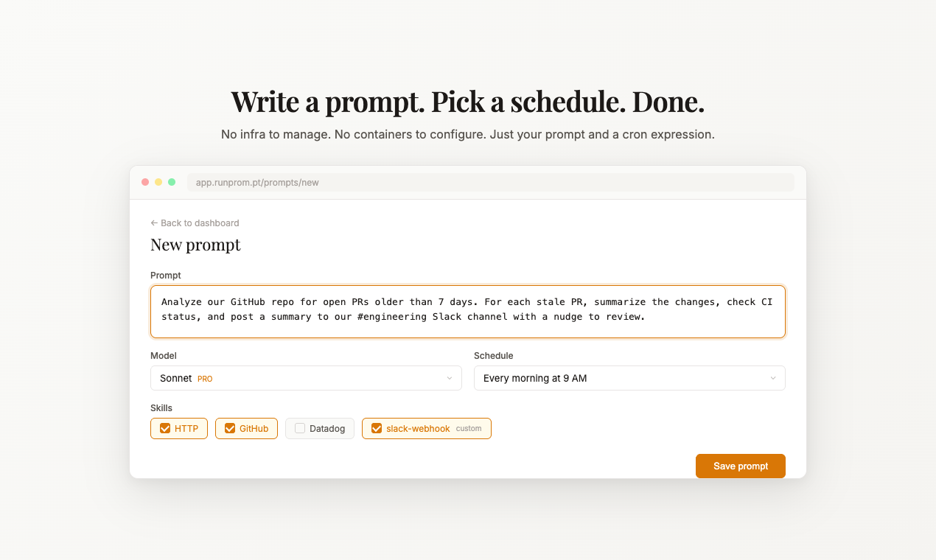The width and height of the screenshot is (936, 560).
Task: Enable the Datadog skill
Action: (319, 428)
